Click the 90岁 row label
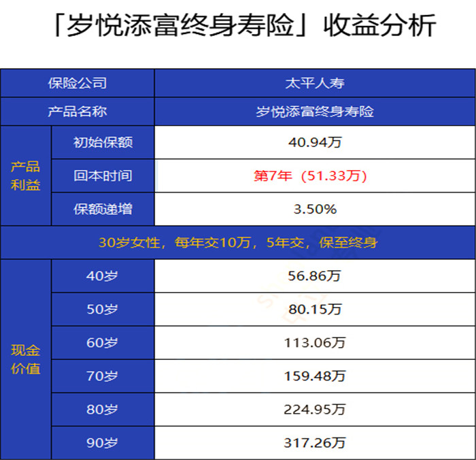The width and height of the screenshot is (476, 460). point(103,443)
